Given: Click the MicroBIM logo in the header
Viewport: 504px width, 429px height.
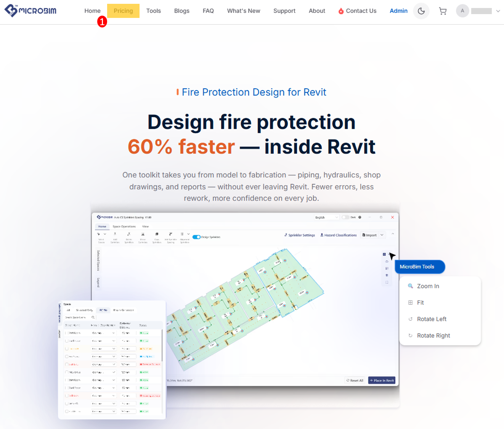Looking at the screenshot, I should tap(30, 11).
